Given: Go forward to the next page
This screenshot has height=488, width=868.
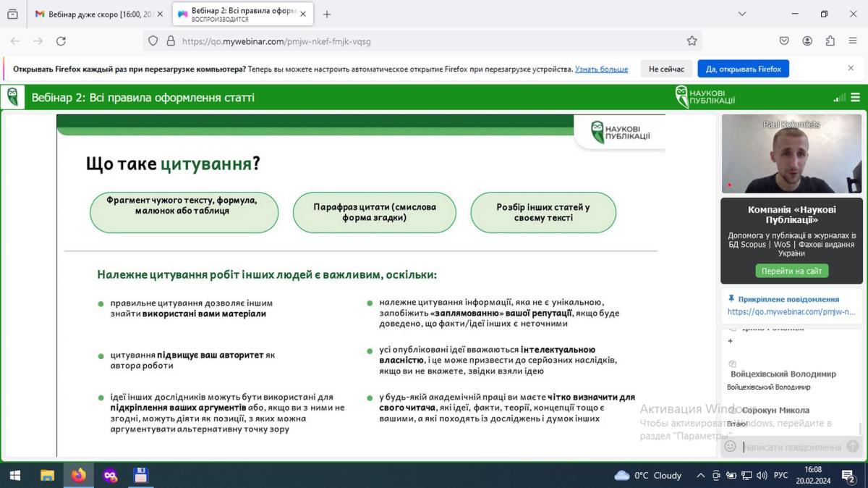Looking at the screenshot, I should click(38, 41).
